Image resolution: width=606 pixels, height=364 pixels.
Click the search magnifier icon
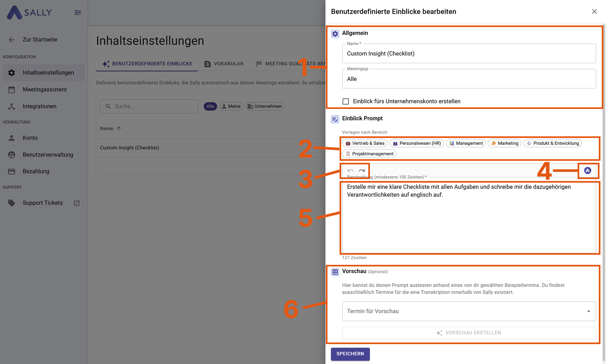pyautogui.click(x=108, y=106)
